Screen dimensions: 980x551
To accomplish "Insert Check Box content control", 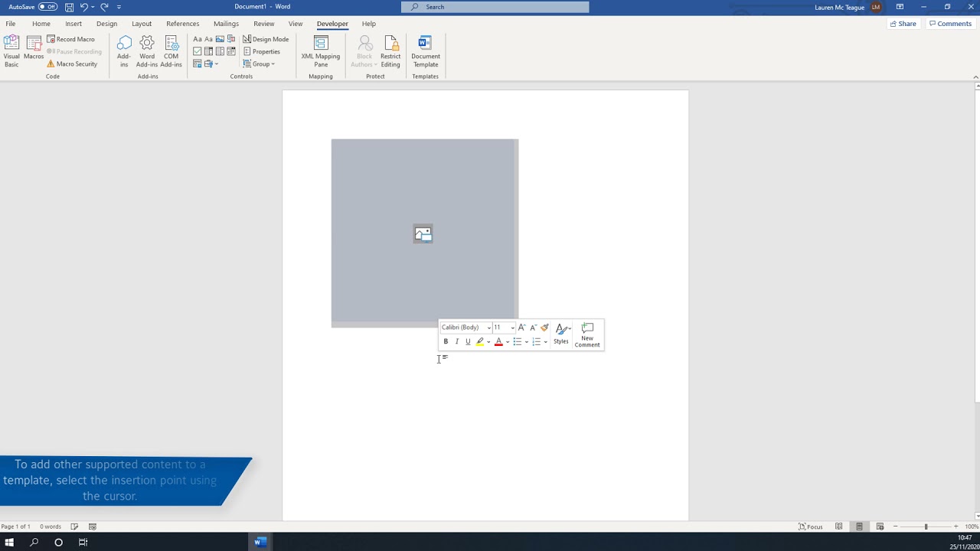I will 198,51.
